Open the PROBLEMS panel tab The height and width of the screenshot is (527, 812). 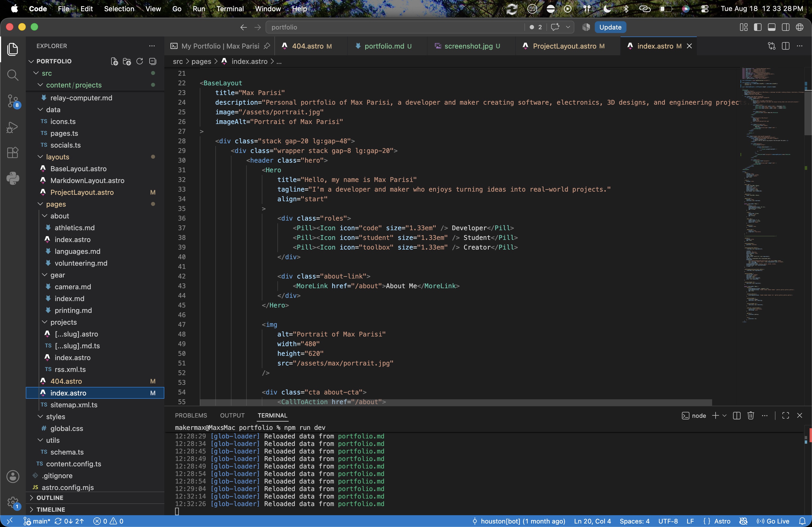pyautogui.click(x=191, y=416)
